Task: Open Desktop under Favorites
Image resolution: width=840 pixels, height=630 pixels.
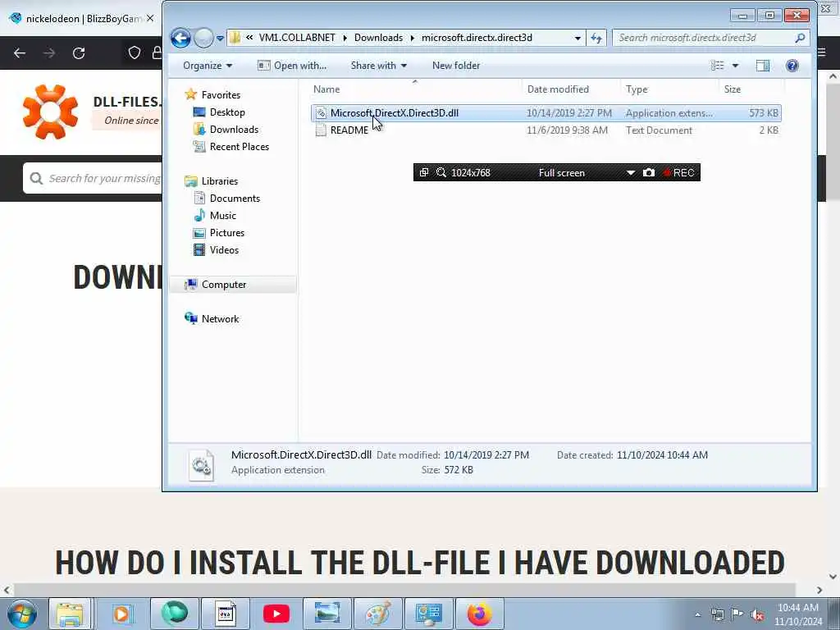Action: pyautogui.click(x=227, y=112)
